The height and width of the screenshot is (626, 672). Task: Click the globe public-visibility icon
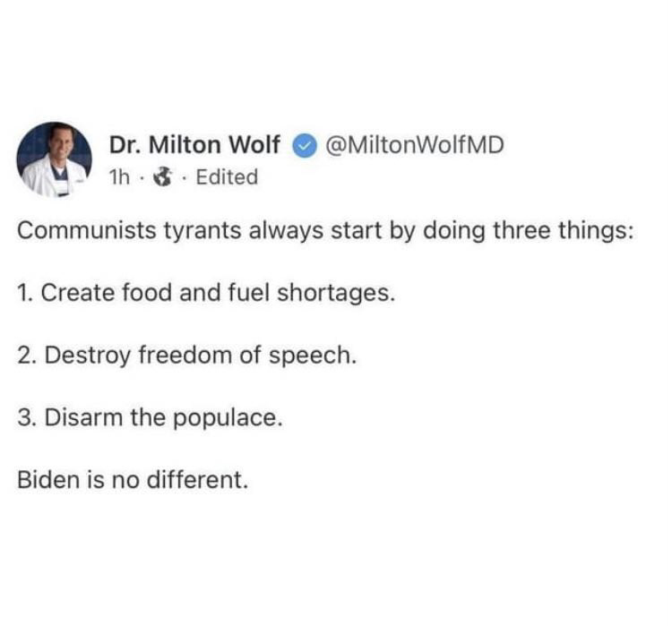pos(163,177)
